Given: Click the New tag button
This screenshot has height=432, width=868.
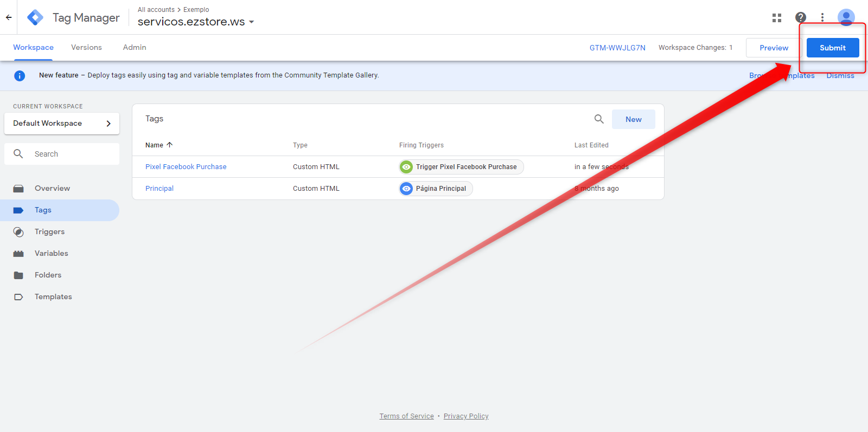Looking at the screenshot, I should [633, 119].
